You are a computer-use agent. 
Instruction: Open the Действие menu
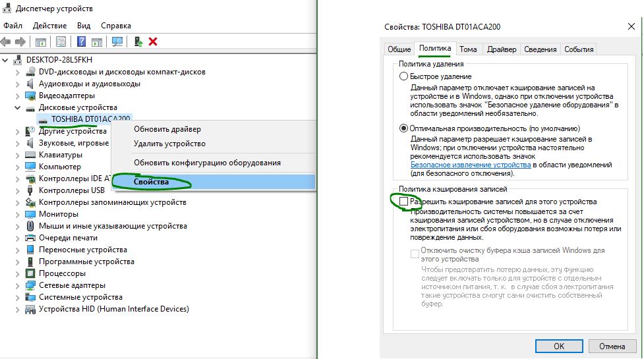pos(49,26)
